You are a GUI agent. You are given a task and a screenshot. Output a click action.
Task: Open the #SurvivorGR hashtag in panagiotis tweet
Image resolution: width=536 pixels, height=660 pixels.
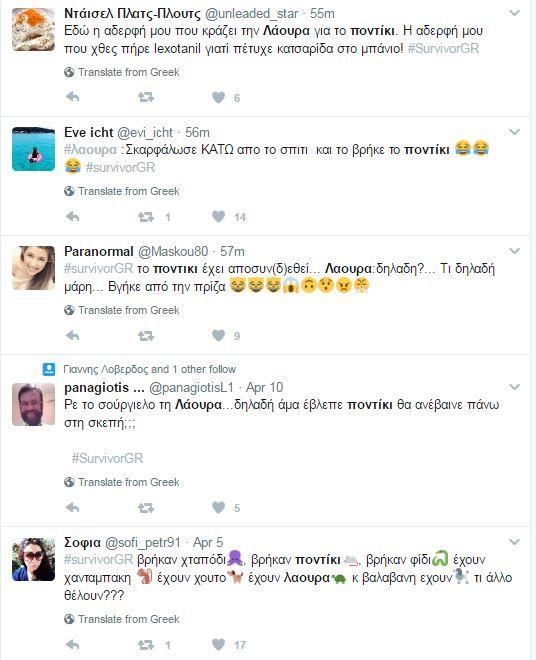coord(107,458)
